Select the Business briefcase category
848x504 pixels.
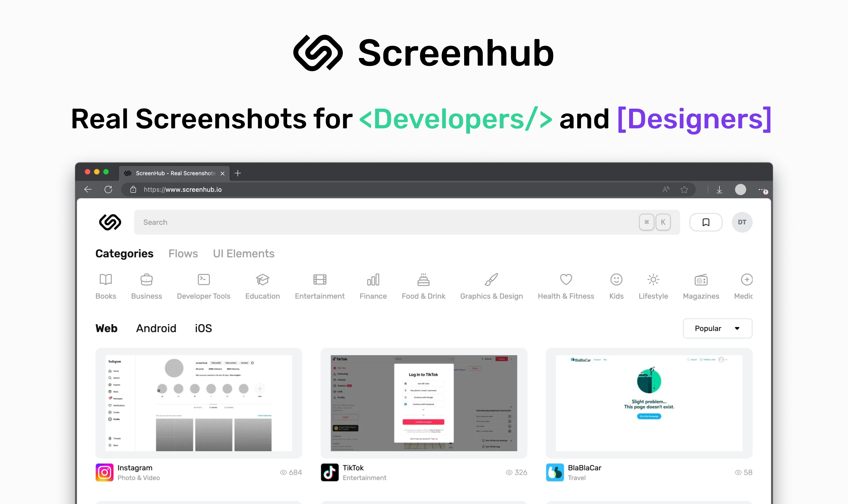click(147, 280)
